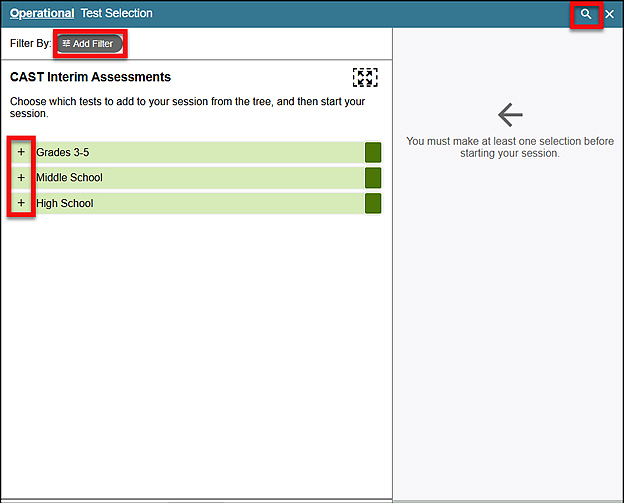This screenshot has width=624, height=503.
Task: Expand the Middle School tree node
Action: (21, 177)
